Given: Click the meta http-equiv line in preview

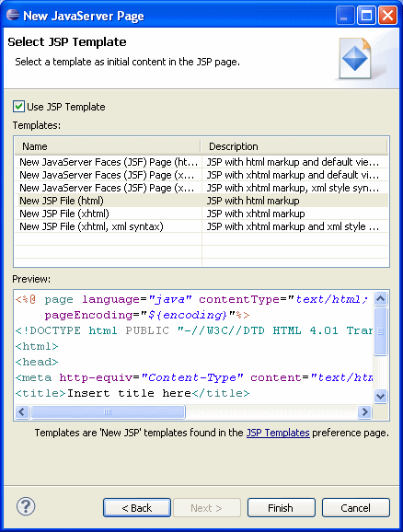Looking at the screenshot, I should (x=194, y=377).
